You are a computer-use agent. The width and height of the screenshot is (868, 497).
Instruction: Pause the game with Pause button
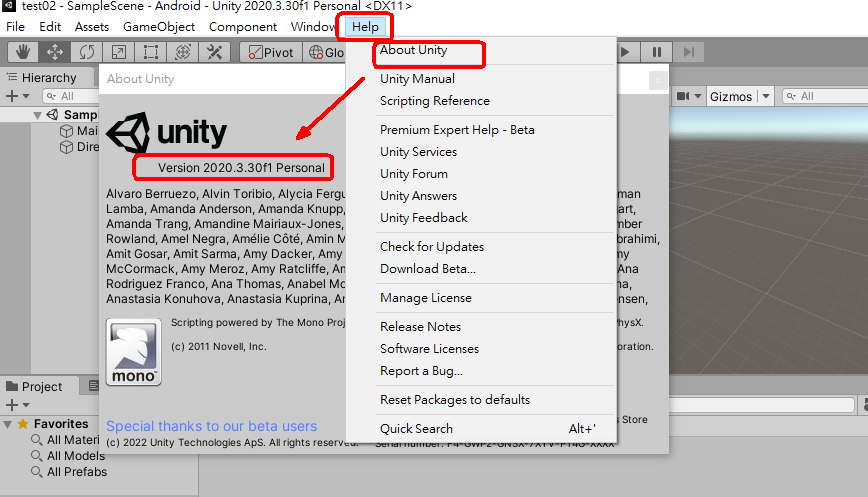(657, 52)
